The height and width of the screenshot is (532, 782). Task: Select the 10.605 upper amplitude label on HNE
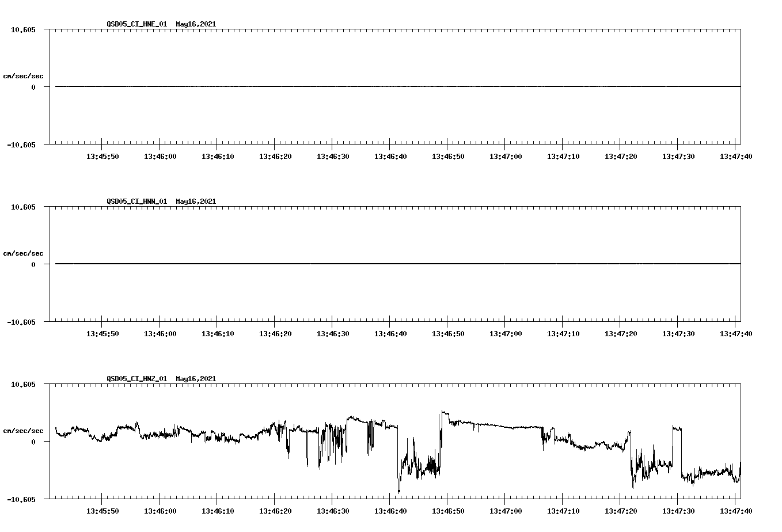[23, 30]
